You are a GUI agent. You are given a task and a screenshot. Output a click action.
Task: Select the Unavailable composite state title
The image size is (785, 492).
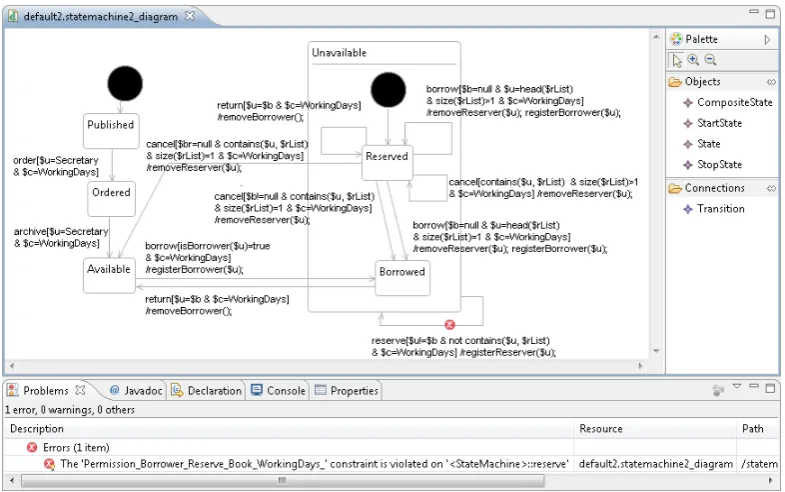pos(339,53)
